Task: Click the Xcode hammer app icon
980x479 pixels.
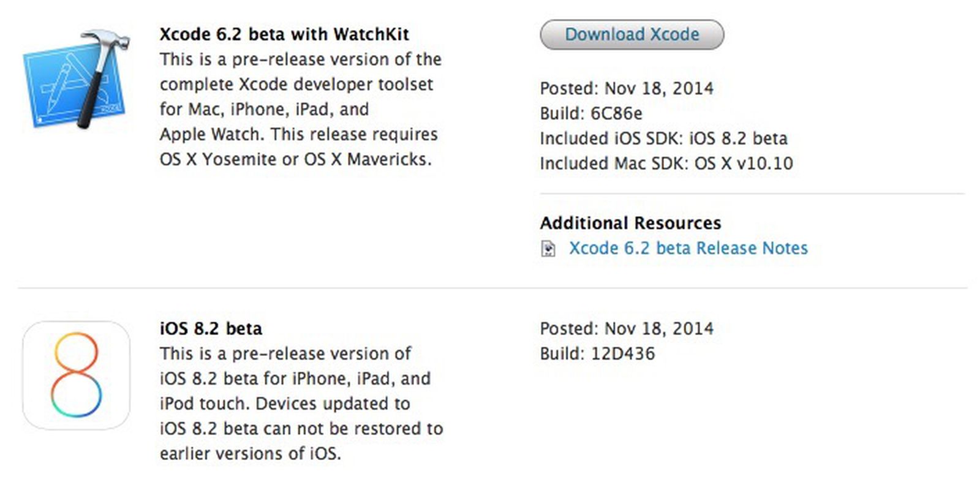Action: tap(77, 80)
